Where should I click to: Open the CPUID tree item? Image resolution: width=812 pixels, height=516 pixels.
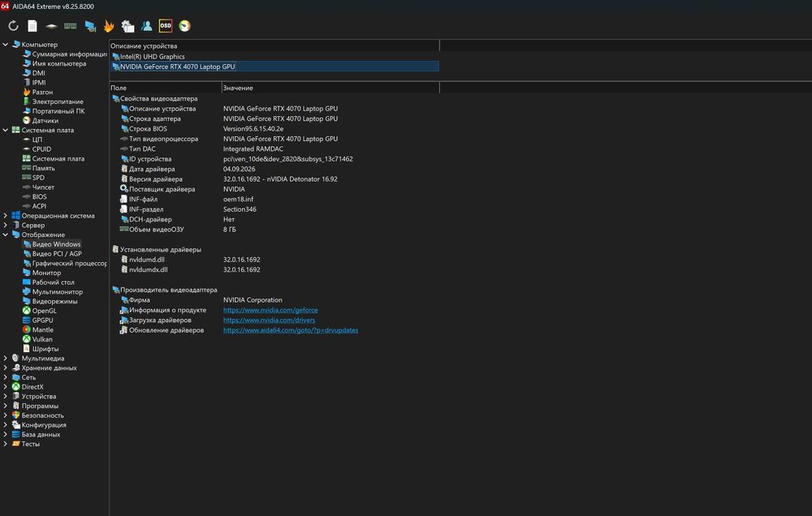41,149
